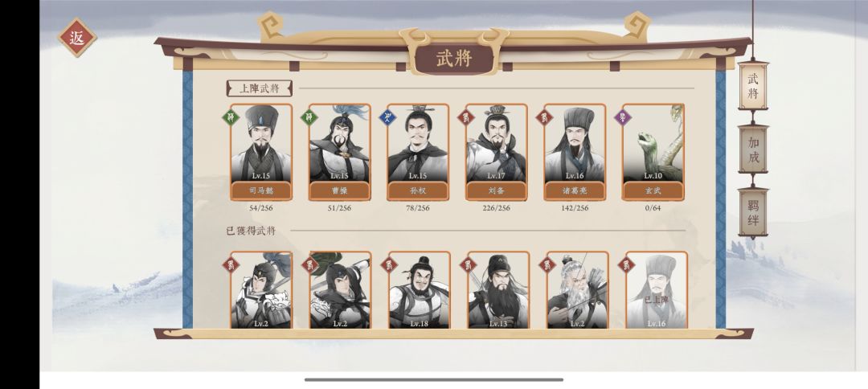This screenshot has height=389, width=868.
Task: Open the 加成 side tab
Action: click(x=753, y=149)
